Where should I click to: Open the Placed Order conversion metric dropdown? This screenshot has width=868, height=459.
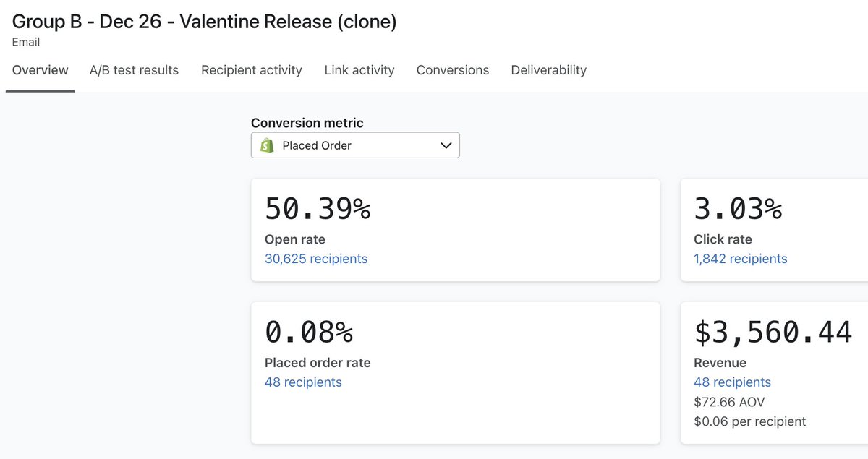coord(355,145)
